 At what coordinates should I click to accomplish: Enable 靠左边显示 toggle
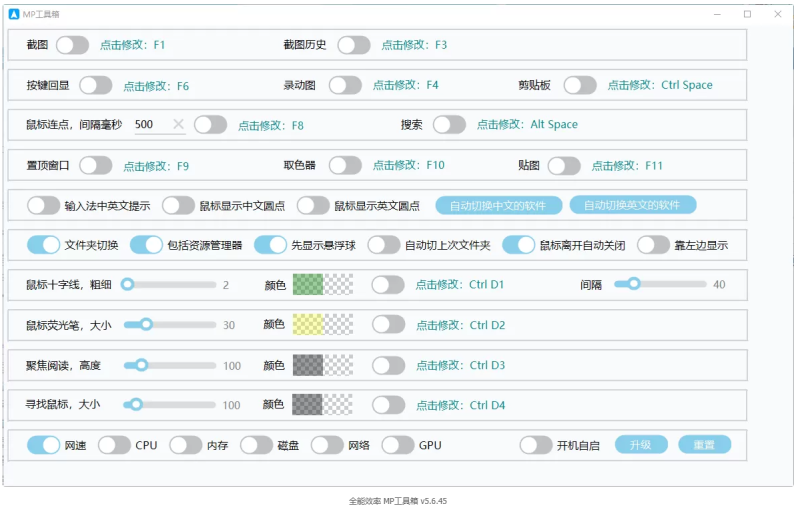tap(653, 245)
